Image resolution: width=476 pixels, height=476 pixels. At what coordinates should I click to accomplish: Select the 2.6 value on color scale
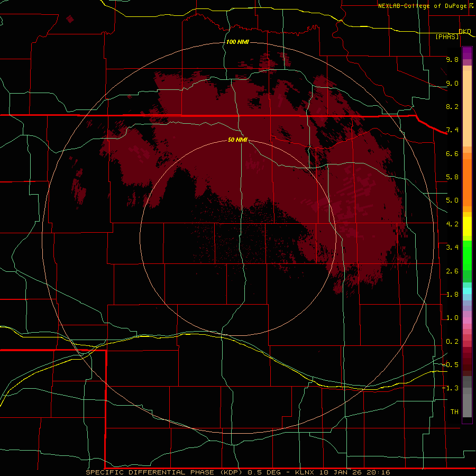point(452,271)
